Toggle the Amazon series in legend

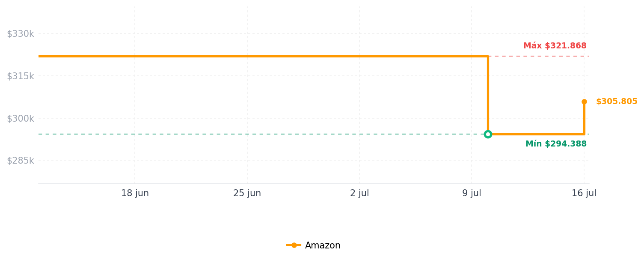point(314,245)
